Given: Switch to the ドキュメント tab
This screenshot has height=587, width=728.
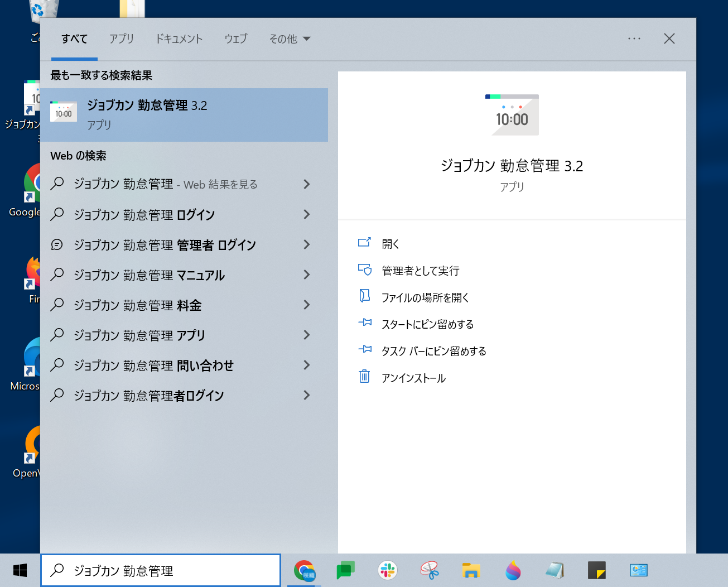Looking at the screenshot, I should [x=179, y=39].
